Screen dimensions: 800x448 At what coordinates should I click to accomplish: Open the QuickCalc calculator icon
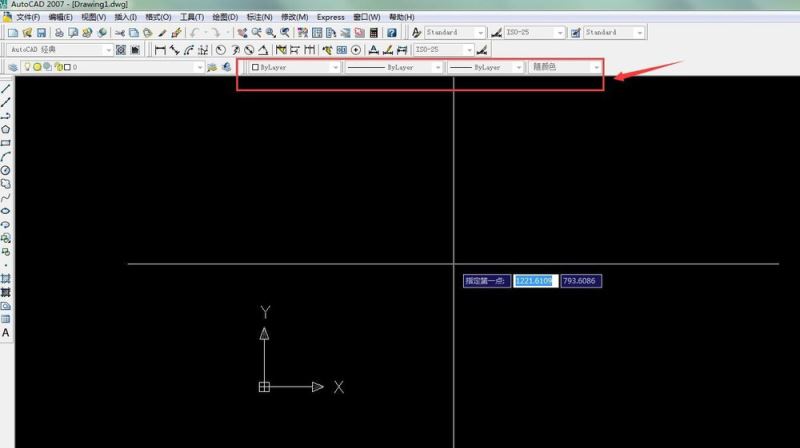374,33
